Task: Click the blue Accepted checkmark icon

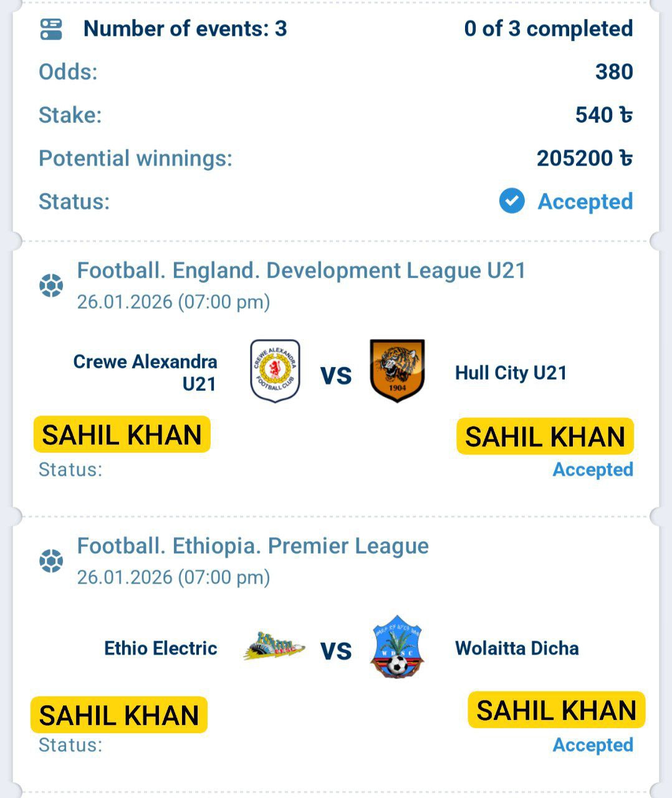Action: click(x=512, y=201)
